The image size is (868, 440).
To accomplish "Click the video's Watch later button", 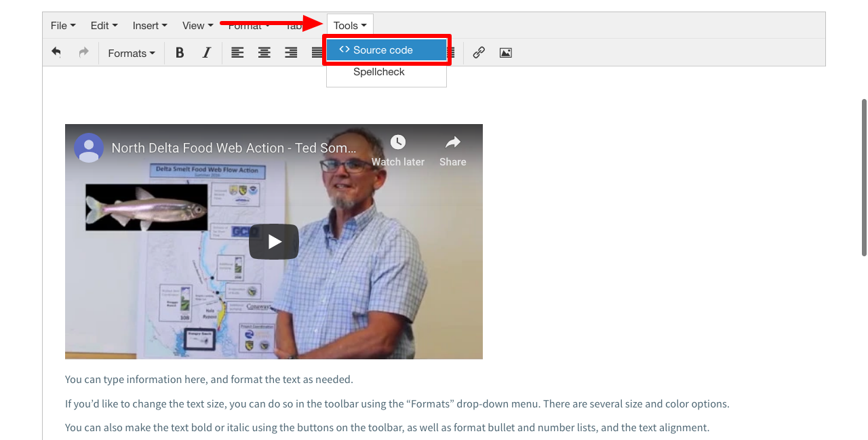I will coord(398,150).
